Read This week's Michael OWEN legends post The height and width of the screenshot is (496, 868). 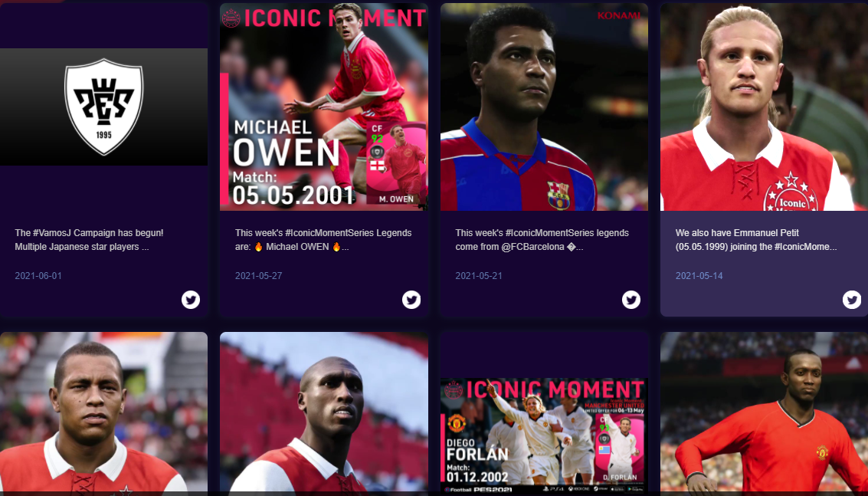tap(323, 240)
